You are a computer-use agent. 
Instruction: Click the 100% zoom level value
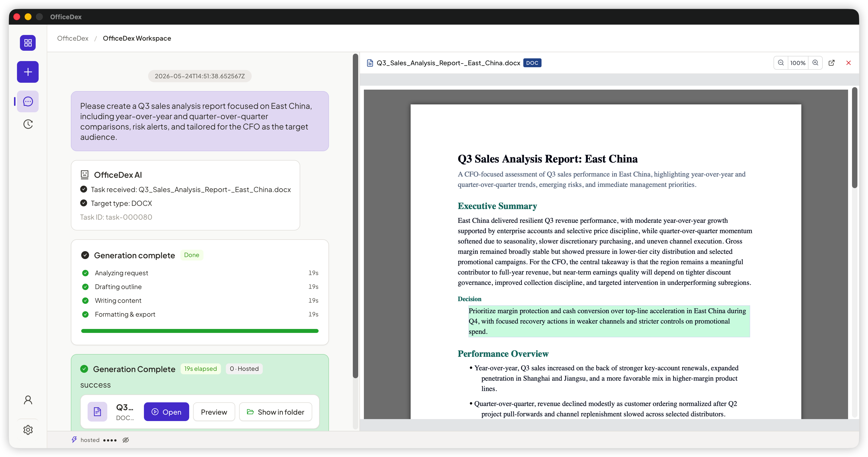[x=798, y=63]
